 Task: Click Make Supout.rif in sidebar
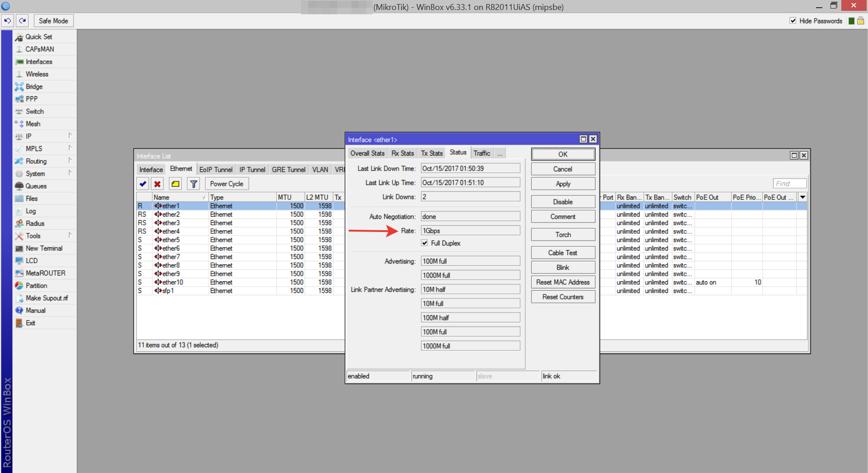[47, 298]
